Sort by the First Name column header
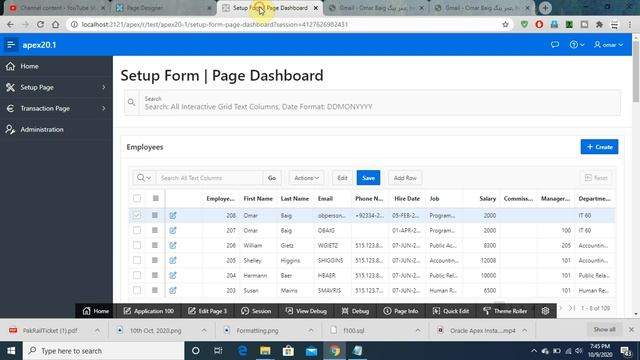The height and width of the screenshot is (360, 640). [x=258, y=198]
